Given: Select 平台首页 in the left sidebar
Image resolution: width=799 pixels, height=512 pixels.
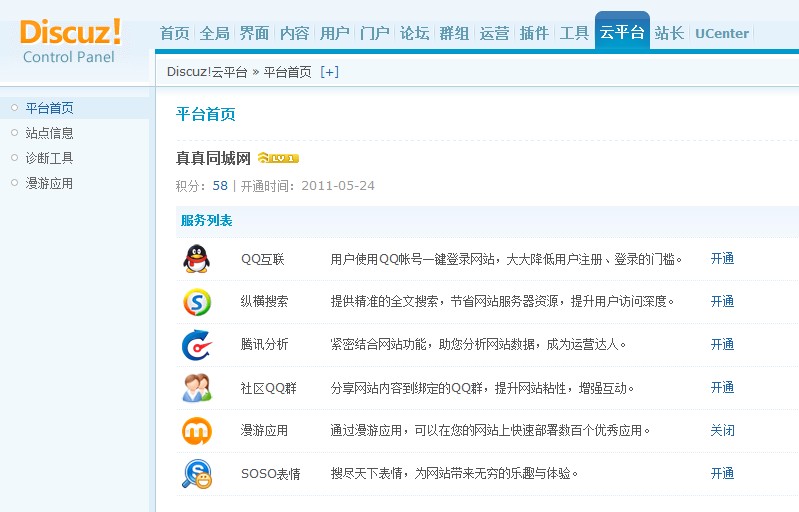Looking at the screenshot, I should pos(49,108).
